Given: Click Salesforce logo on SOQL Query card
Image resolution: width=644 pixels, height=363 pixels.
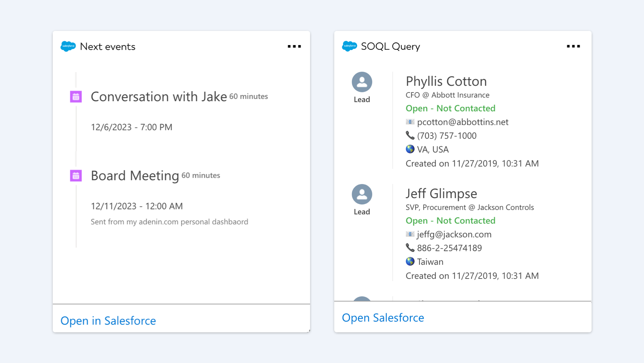Looking at the screenshot, I should (349, 46).
